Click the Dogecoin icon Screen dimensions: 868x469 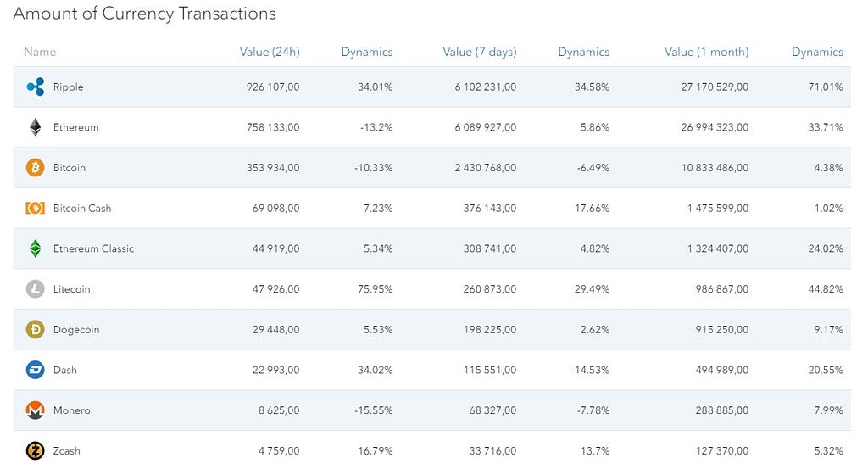(x=35, y=329)
